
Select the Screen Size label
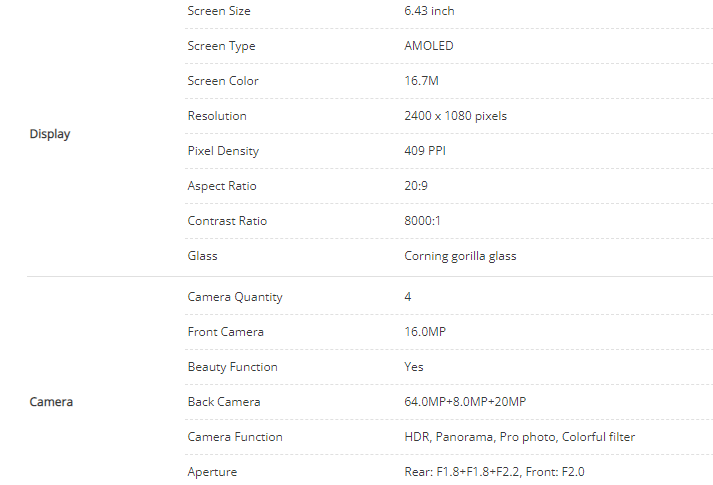(219, 11)
